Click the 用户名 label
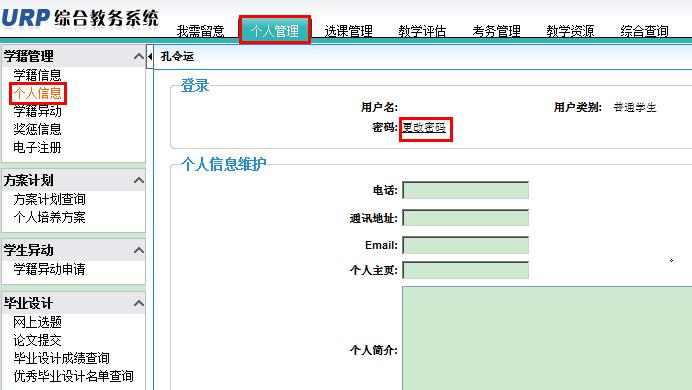Screen dimensions: 692x390 (379, 107)
